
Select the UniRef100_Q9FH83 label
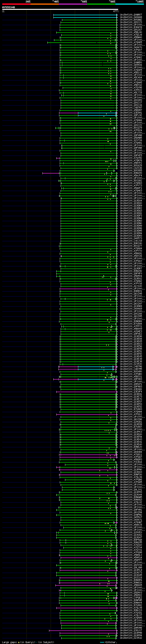131,379
